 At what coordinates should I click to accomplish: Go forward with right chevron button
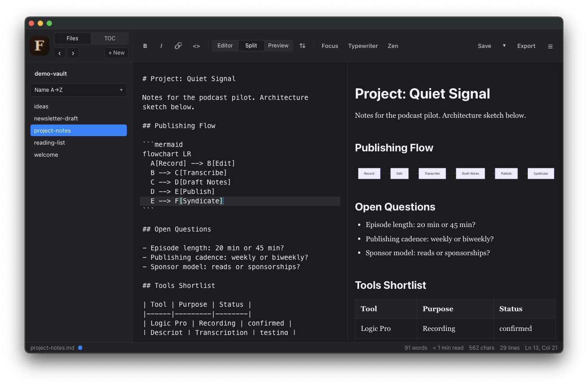click(x=73, y=53)
